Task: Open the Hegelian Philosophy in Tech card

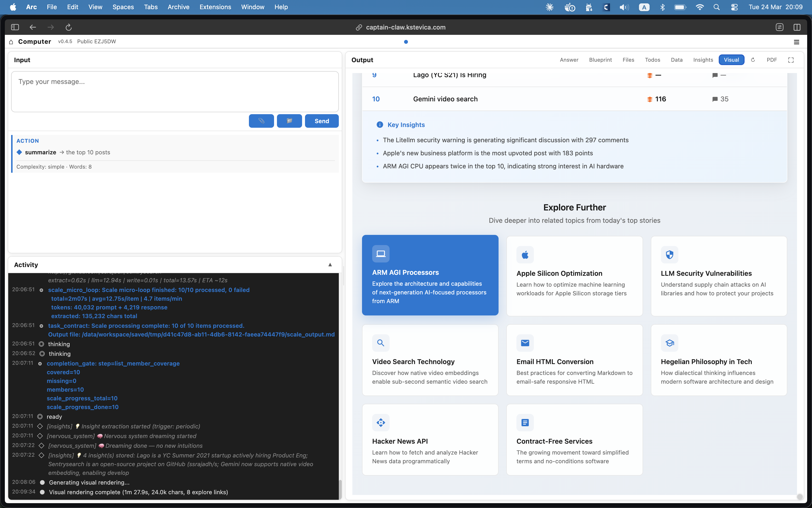Action: [719, 360]
